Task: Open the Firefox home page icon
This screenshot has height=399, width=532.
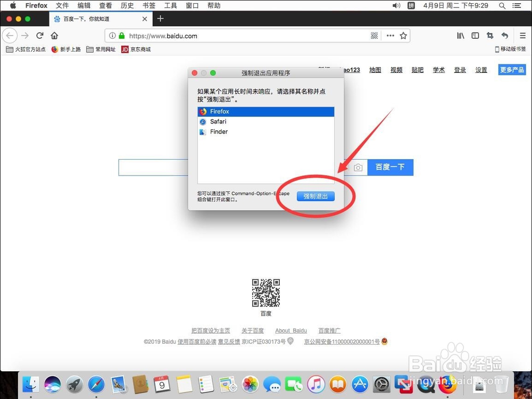Action: (x=54, y=36)
